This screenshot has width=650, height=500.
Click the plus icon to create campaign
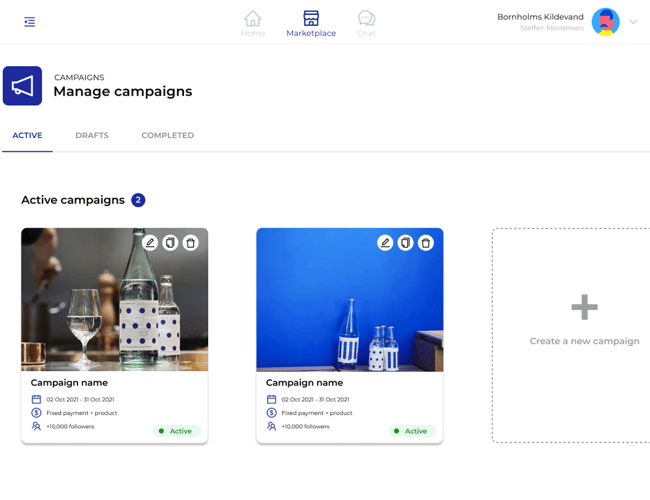point(585,307)
